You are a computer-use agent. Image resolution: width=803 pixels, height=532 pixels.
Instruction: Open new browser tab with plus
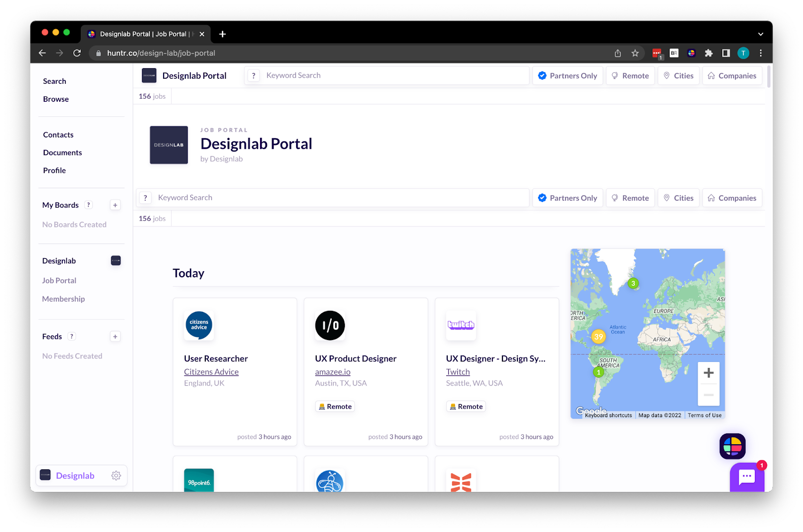222,34
